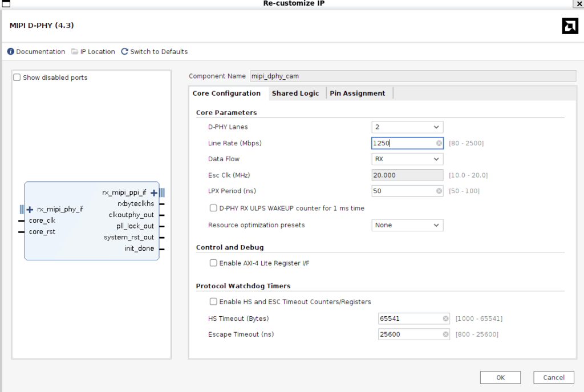Open the D-PHY Lanes dropdown
The width and height of the screenshot is (584, 392).
click(407, 127)
